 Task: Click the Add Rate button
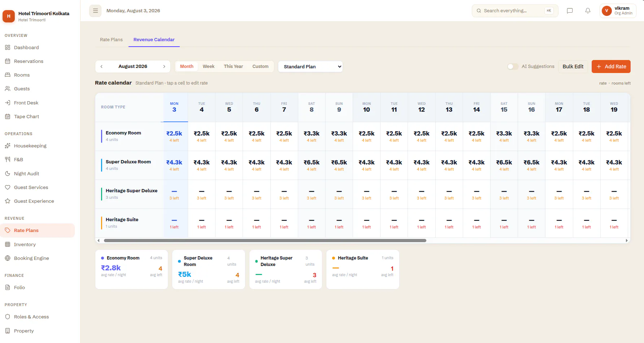click(x=611, y=67)
